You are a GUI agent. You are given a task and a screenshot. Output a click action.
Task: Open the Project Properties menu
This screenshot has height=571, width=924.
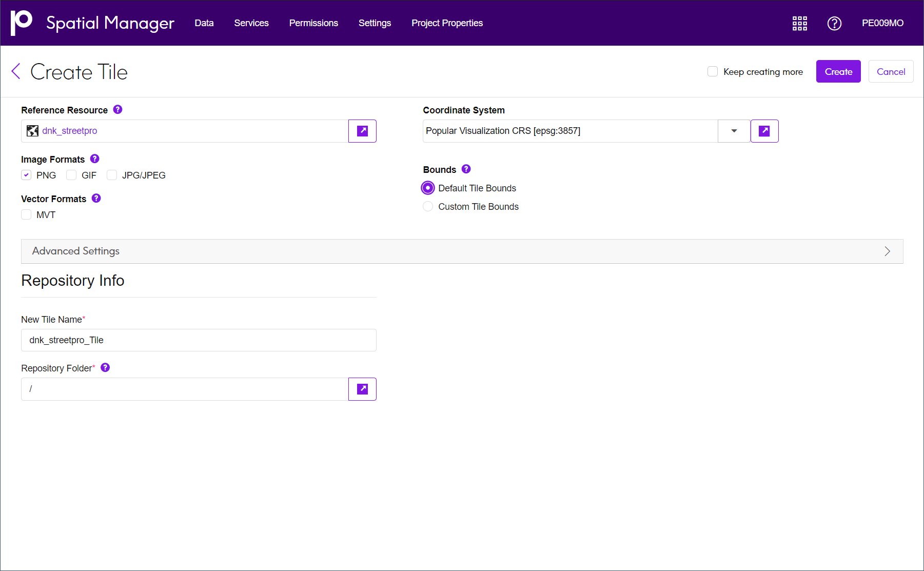(x=447, y=23)
